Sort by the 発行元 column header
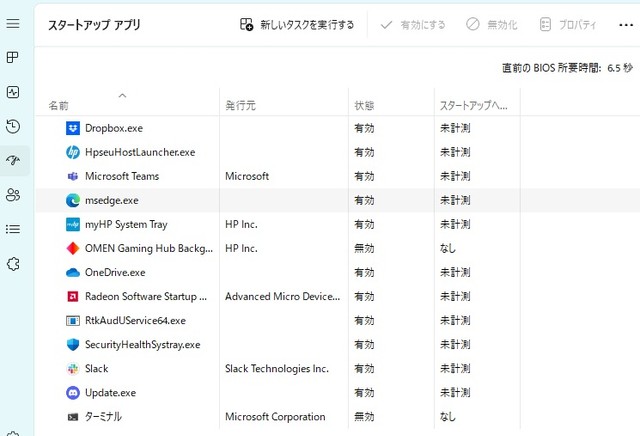Viewport: 640px width, 436px height. click(240, 106)
